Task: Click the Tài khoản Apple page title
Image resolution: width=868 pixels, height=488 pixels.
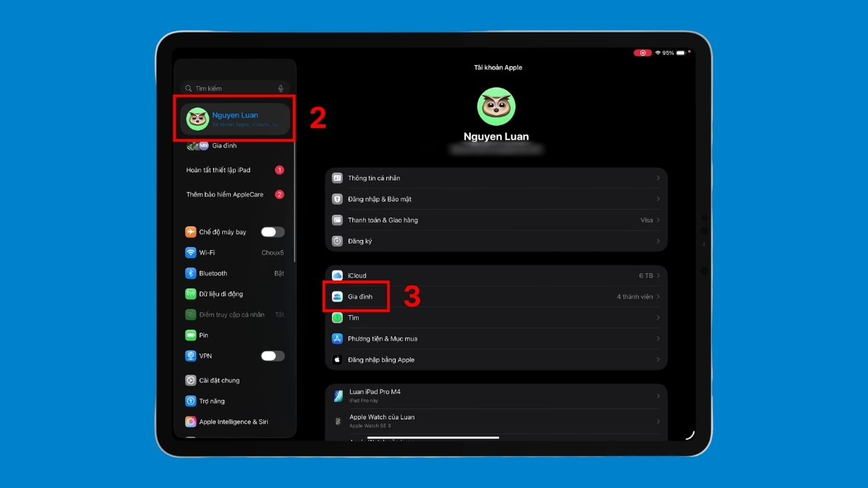Action: pyautogui.click(x=498, y=67)
